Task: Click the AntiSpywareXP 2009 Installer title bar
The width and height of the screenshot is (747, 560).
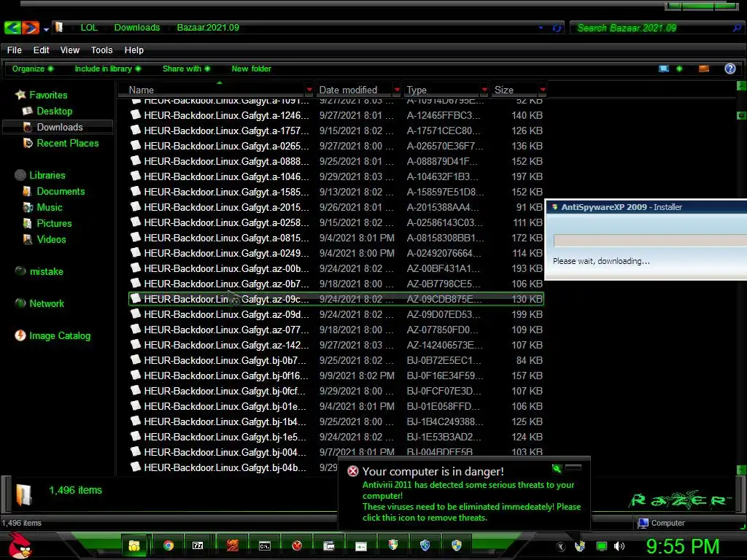Action: pyautogui.click(x=646, y=207)
